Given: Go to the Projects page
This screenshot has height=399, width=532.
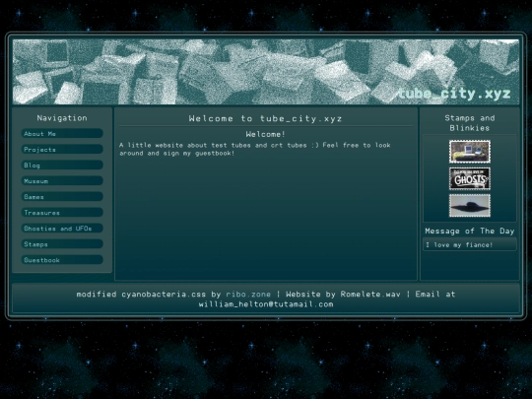Looking at the screenshot, I should [62, 150].
